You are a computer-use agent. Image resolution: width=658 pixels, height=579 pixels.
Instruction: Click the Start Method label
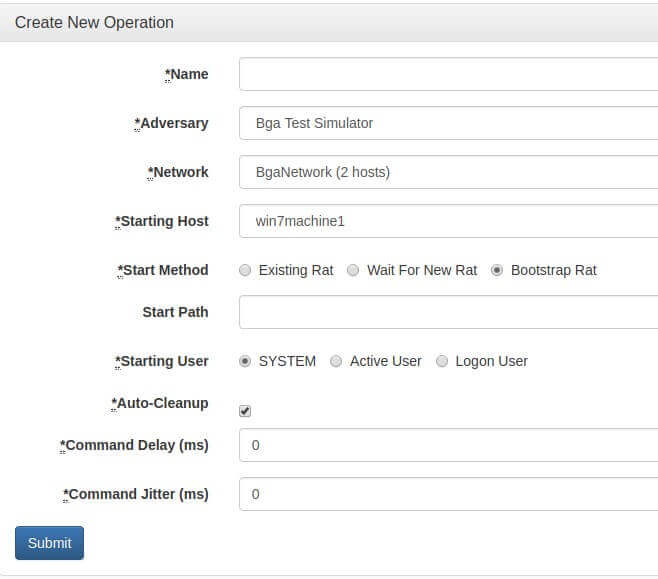point(163,270)
